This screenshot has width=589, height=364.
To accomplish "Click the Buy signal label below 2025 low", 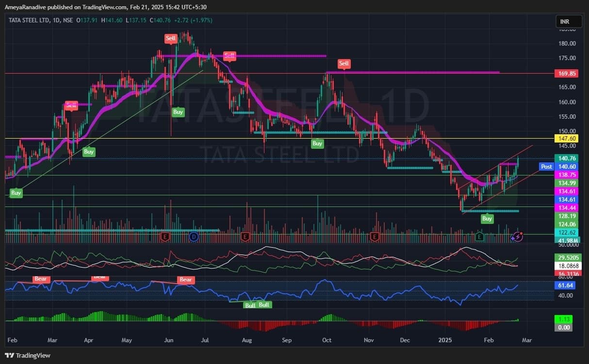I will coord(487,219).
